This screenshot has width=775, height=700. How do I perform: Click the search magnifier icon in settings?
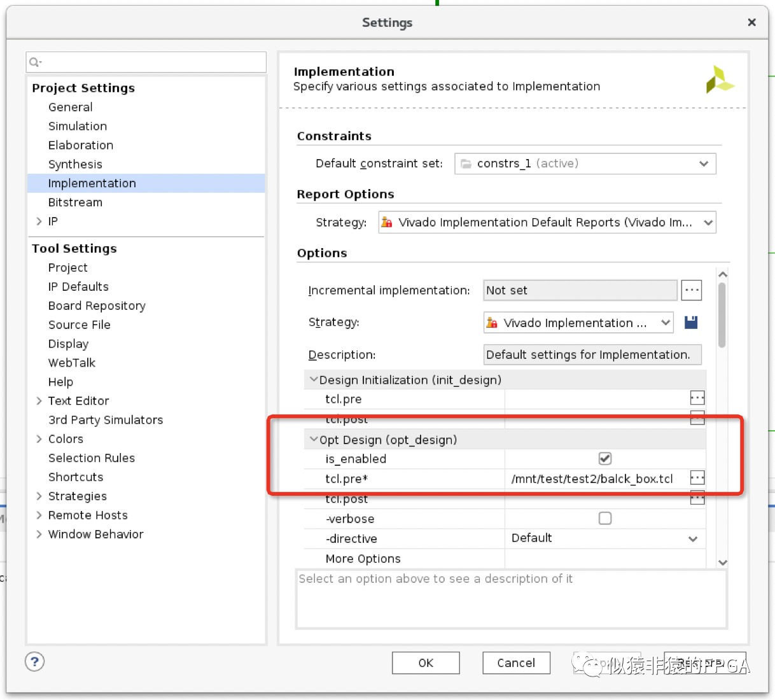[x=34, y=62]
